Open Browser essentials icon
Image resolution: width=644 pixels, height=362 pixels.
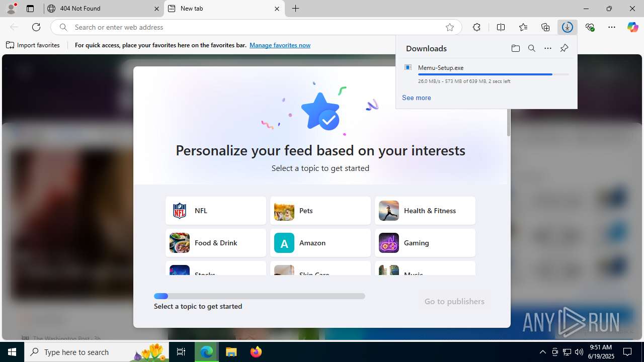[590, 27]
